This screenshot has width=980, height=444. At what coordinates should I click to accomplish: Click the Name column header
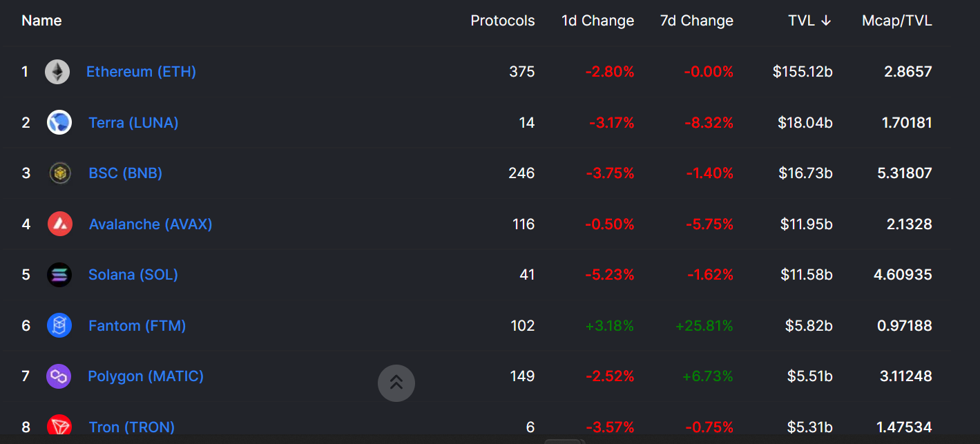tap(41, 21)
